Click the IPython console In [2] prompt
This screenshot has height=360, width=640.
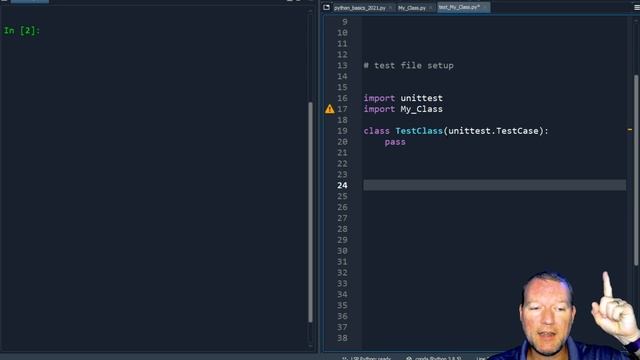pyautogui.click(x=22, y=31)
